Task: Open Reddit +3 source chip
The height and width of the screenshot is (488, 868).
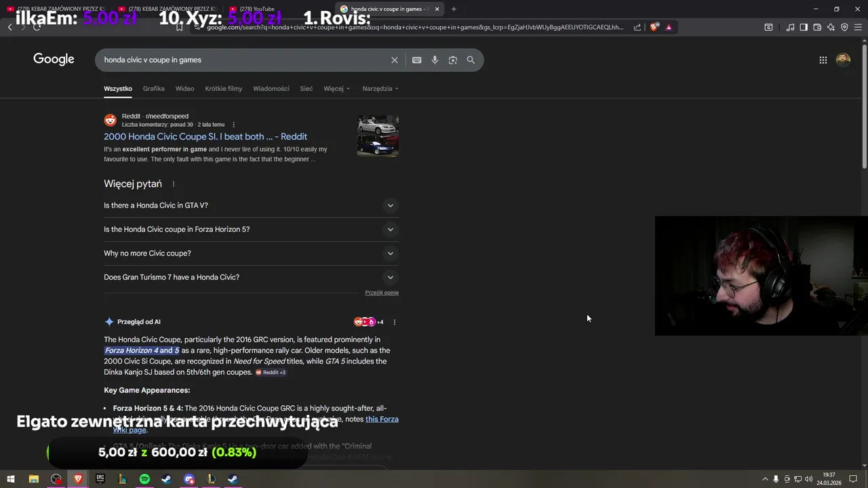Action: pos(271,372)
